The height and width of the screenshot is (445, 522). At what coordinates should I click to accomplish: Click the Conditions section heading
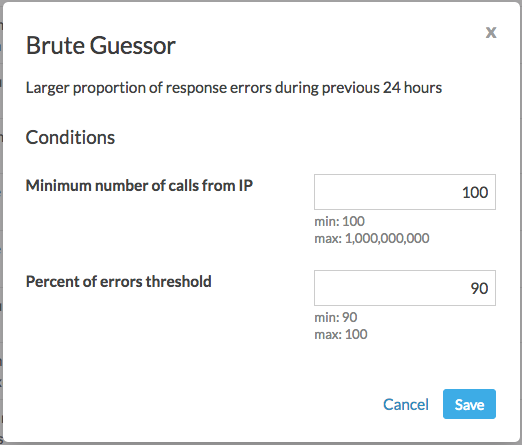click(x=70, y=137)
